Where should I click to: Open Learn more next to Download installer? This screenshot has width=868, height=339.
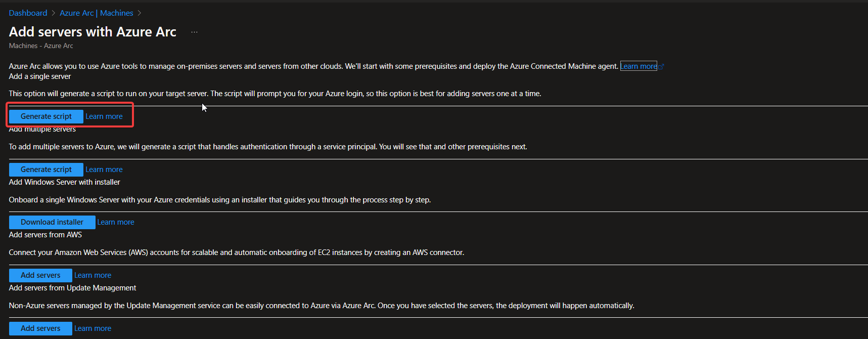[x=116, y=222]
